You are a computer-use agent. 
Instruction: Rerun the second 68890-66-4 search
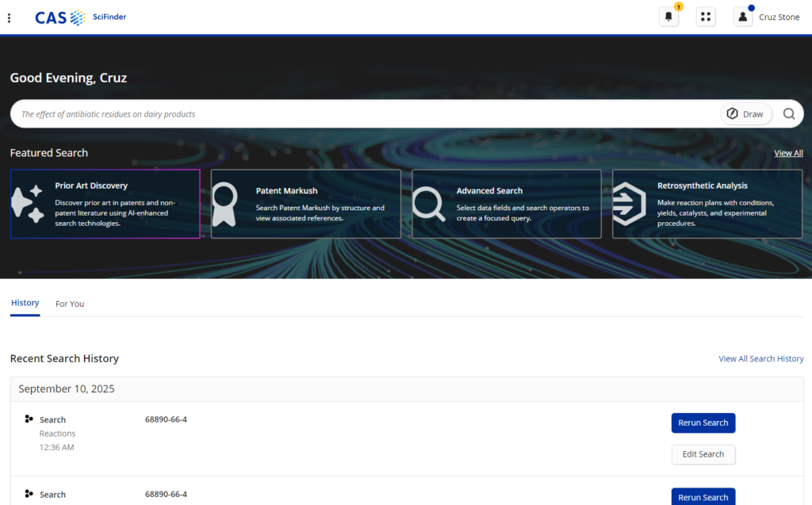tap(703, 497)
